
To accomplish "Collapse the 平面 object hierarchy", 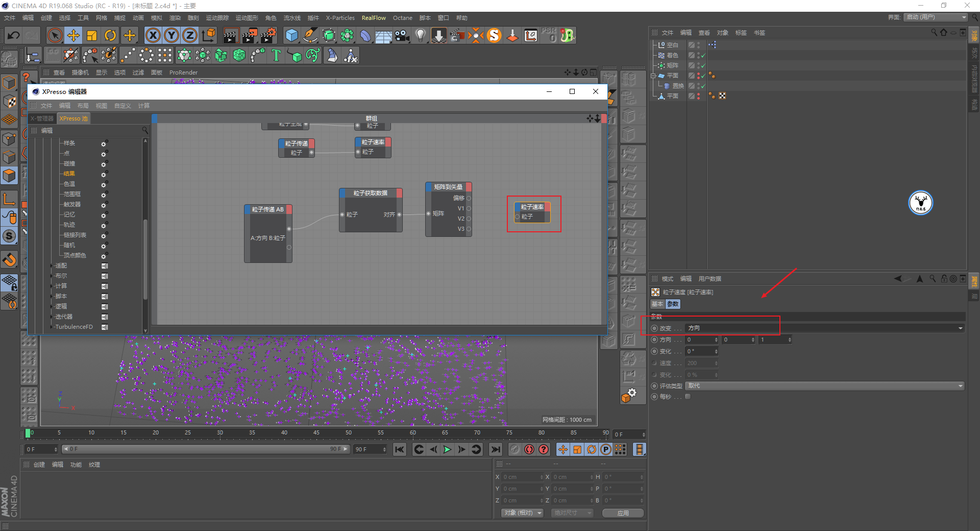I will pyautogui.click(x=653, y=76).
